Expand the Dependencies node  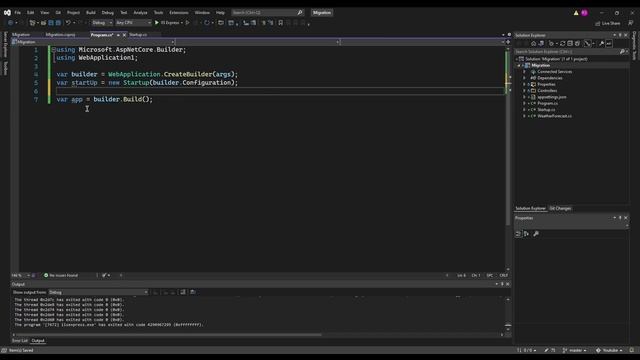click(524, 78)
